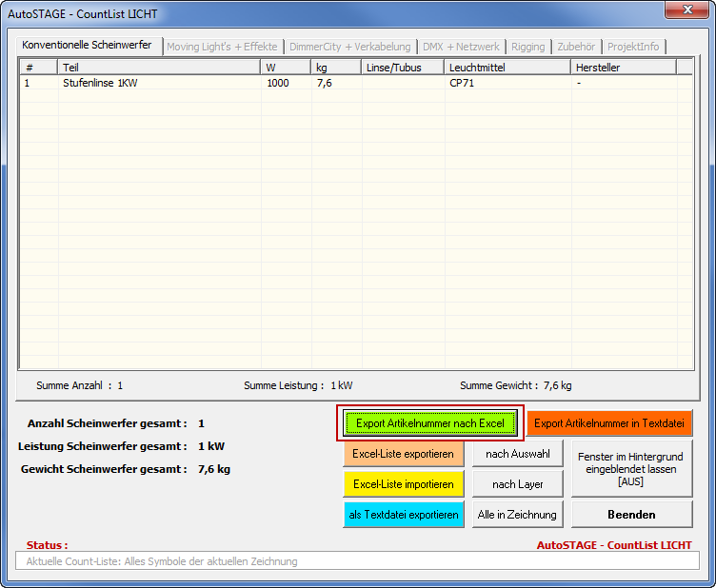Click the Beenden button
The height and width of the screenshot is (588, 716).
[630, 515]
